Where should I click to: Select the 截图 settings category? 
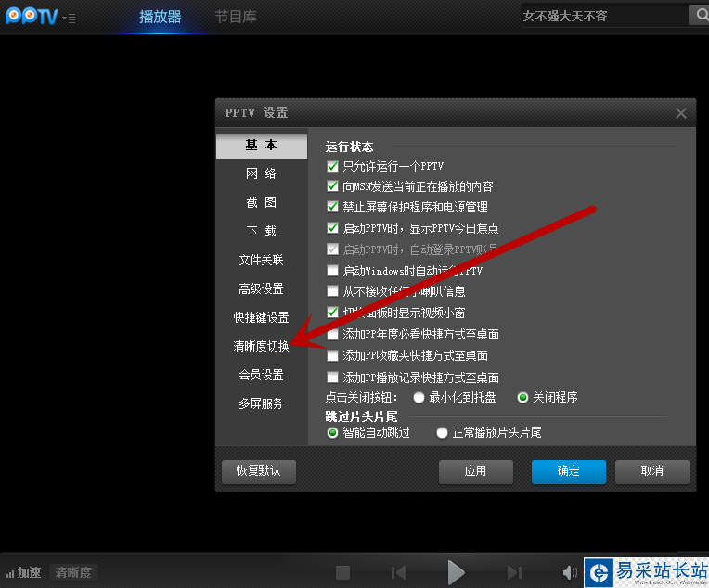pos(262,202)
